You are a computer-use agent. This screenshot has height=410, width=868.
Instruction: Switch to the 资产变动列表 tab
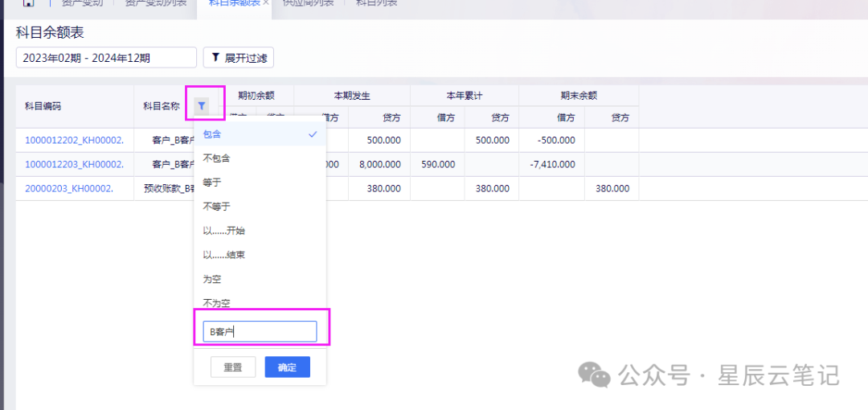click(156, 2)
